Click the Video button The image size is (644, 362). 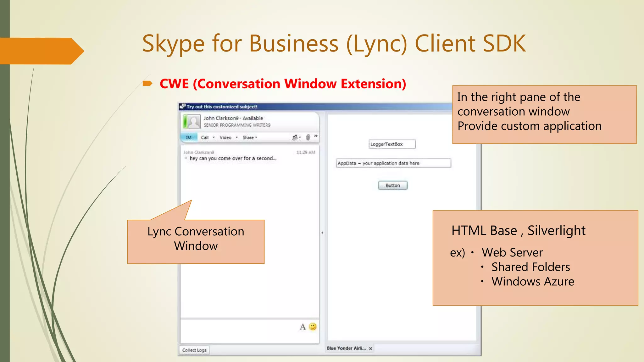coord(225,137)
